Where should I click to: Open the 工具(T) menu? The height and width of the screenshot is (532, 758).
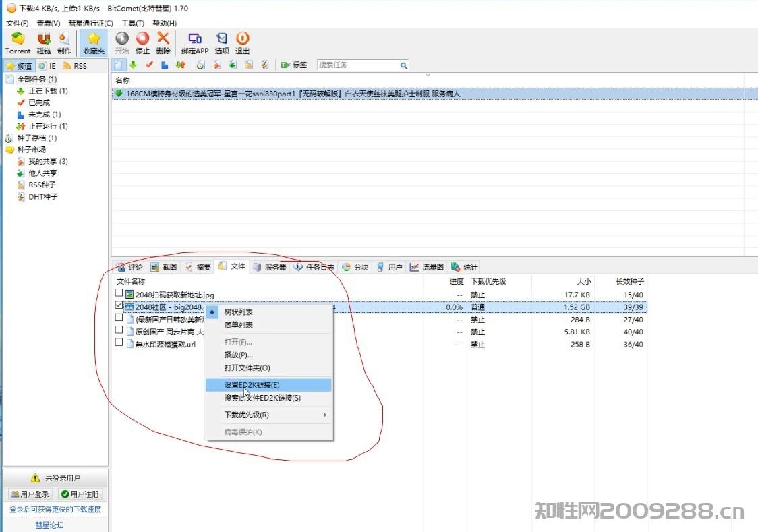(x=132, y=22)
